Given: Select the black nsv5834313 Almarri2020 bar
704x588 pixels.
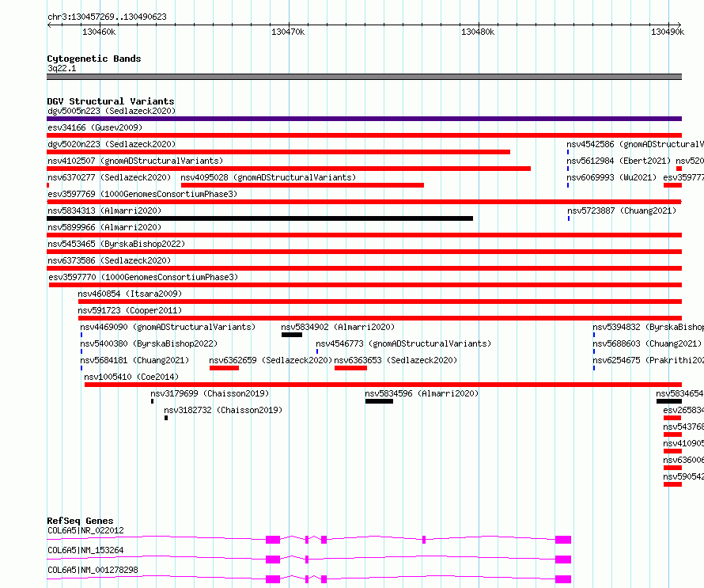Looking at the screenshot, I should coord(260,218).
